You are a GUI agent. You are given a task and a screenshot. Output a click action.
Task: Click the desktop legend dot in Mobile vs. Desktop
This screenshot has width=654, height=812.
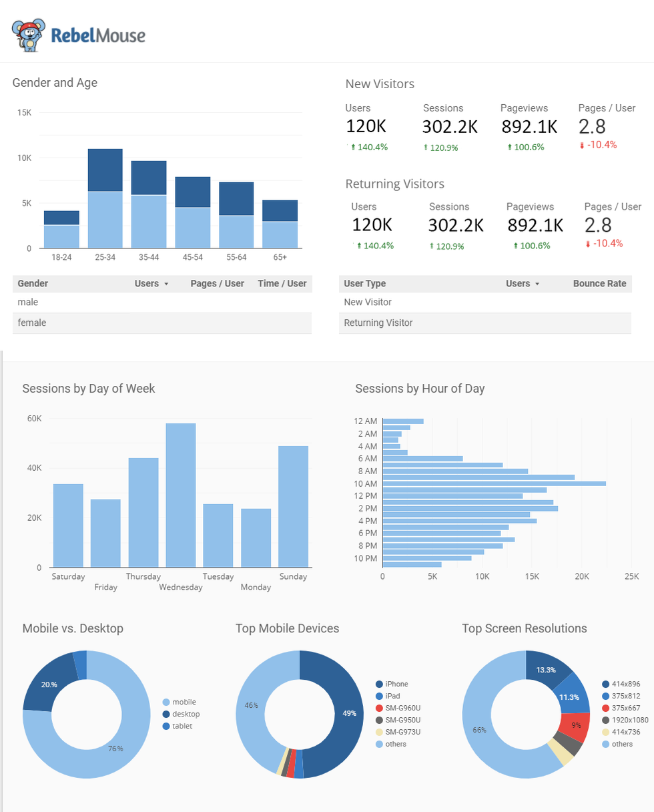[x=166, y=714]
